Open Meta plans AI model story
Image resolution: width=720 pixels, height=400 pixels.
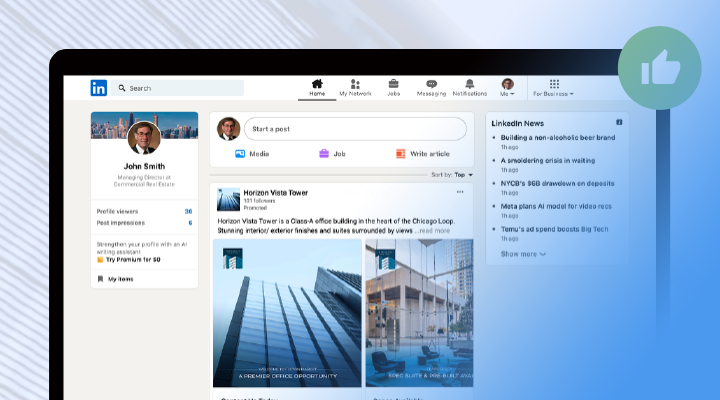point(556,206)
